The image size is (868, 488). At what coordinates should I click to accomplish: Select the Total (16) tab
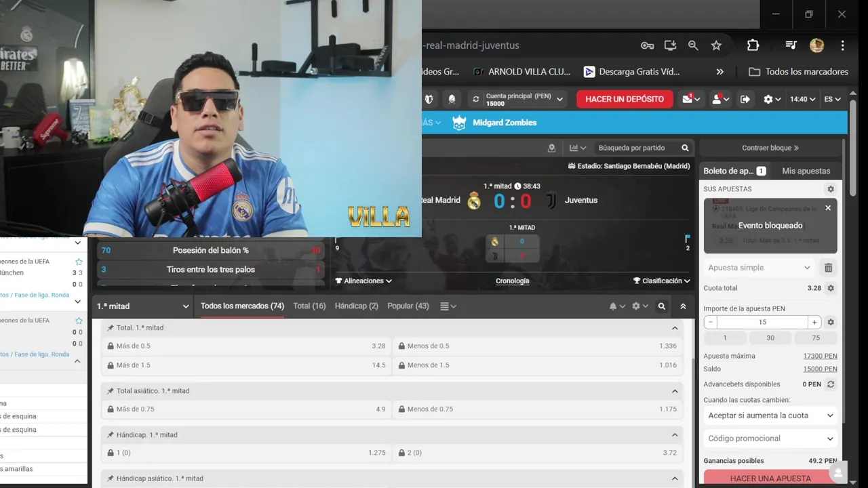coord(309,306)
